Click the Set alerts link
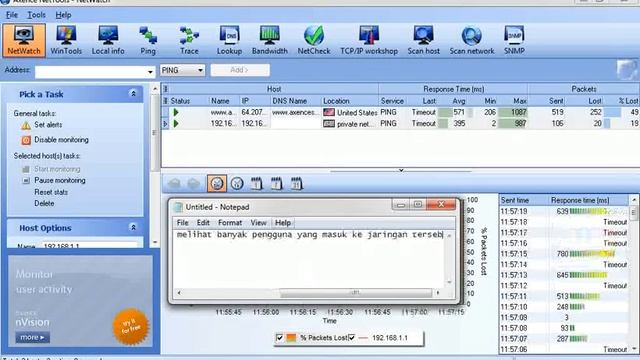The width and height of the screenshot is (640, 360). point(48,125)
